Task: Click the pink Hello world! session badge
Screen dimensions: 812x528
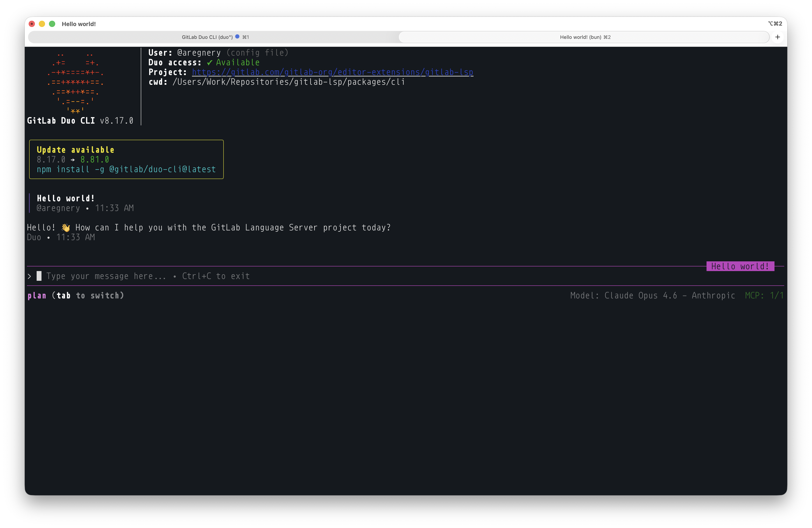Action: tap(740, 266)
